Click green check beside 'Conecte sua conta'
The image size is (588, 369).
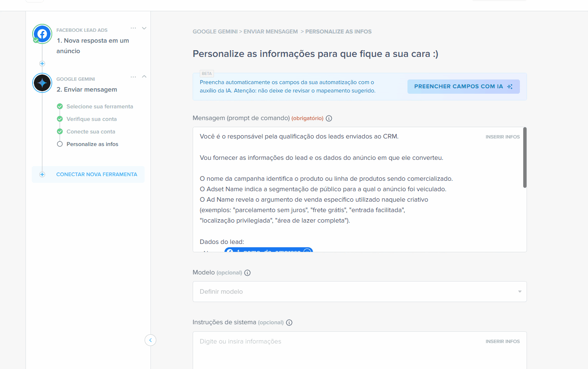[60, 131]
